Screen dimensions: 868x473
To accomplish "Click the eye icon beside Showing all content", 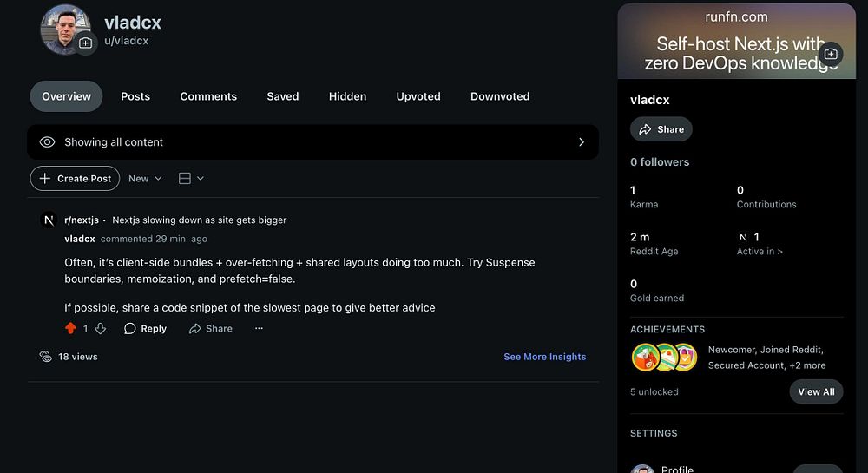I will [47, 142].
